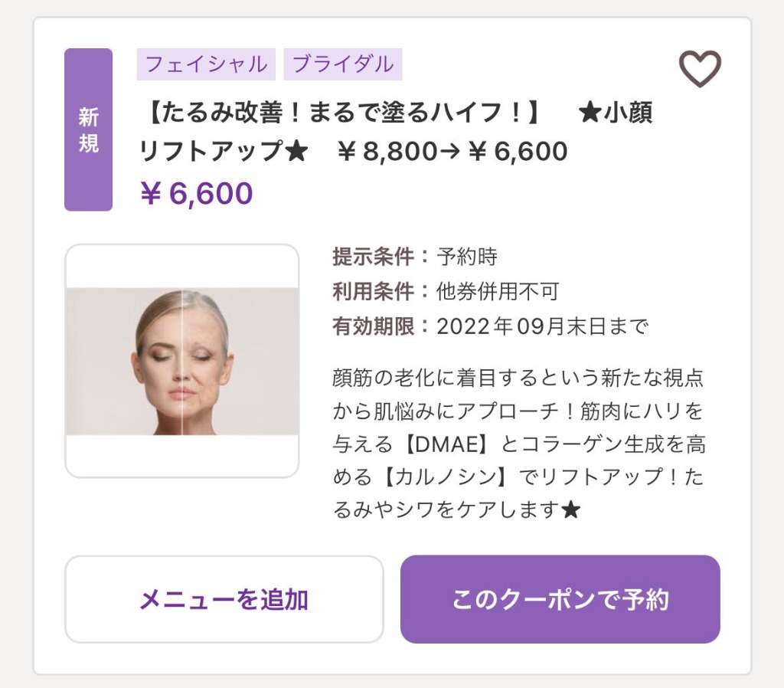Viewport: 784px width, 688px height.
Task: Click the たるみ改善 coupon title line
Action: click(342, 115)
